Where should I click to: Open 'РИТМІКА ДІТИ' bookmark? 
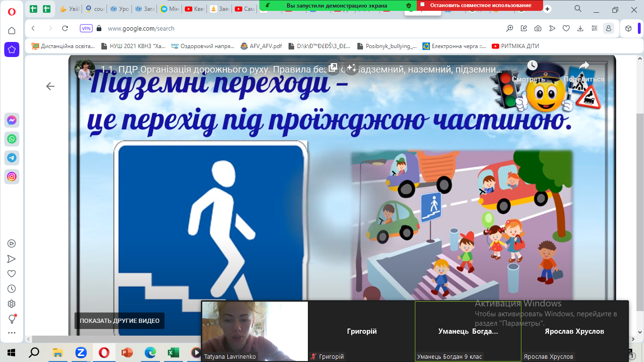click(x=515, y=46)
